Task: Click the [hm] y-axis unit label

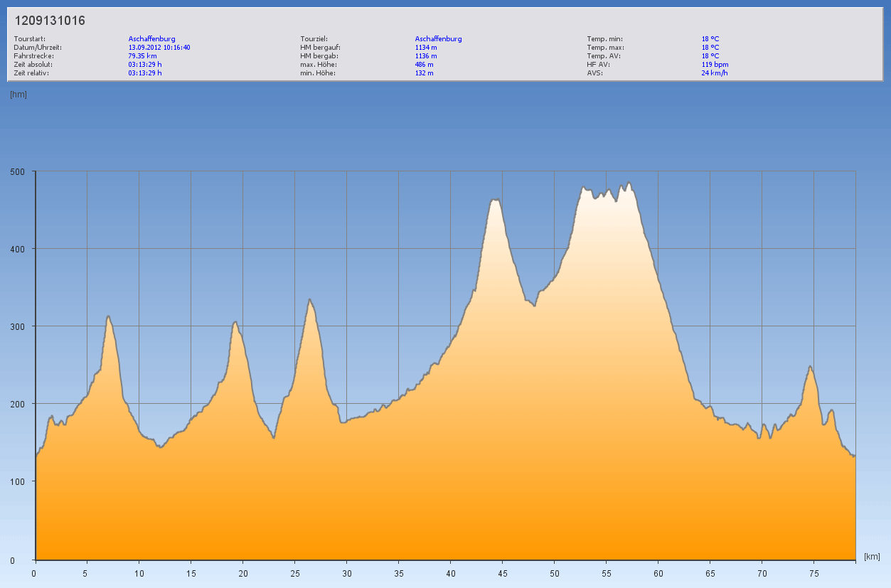Action: click(x=18, y=95)
